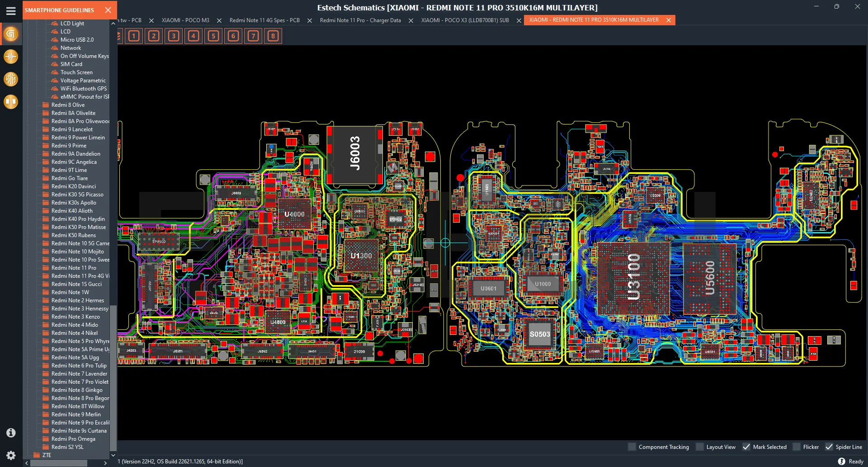Select layer 7 button

coord(253,36)
